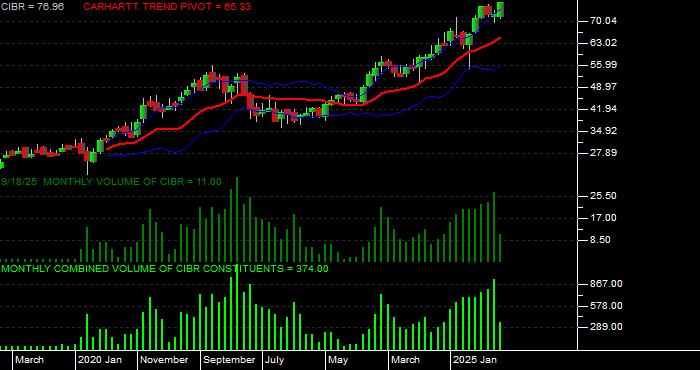This screenshot has width=700, height=370.
Task: Click the March label at timeline start
Action: tap(29, 360)
